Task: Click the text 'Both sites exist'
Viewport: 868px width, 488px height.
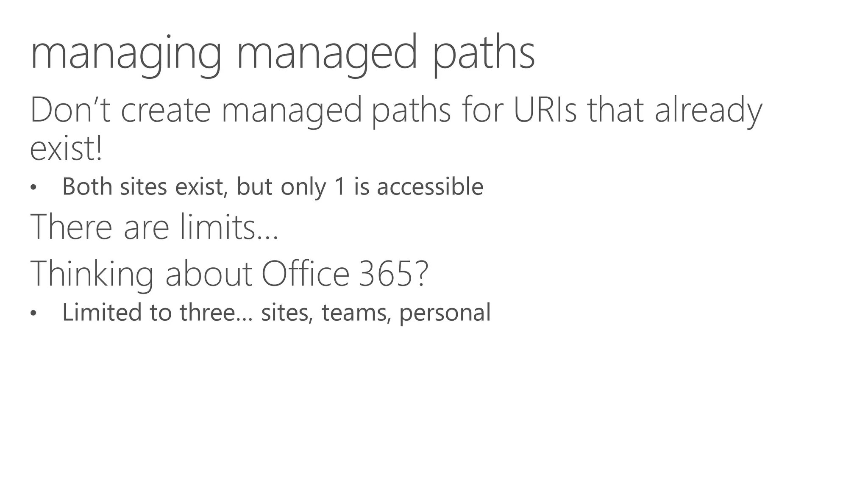Action: point(142,186)
